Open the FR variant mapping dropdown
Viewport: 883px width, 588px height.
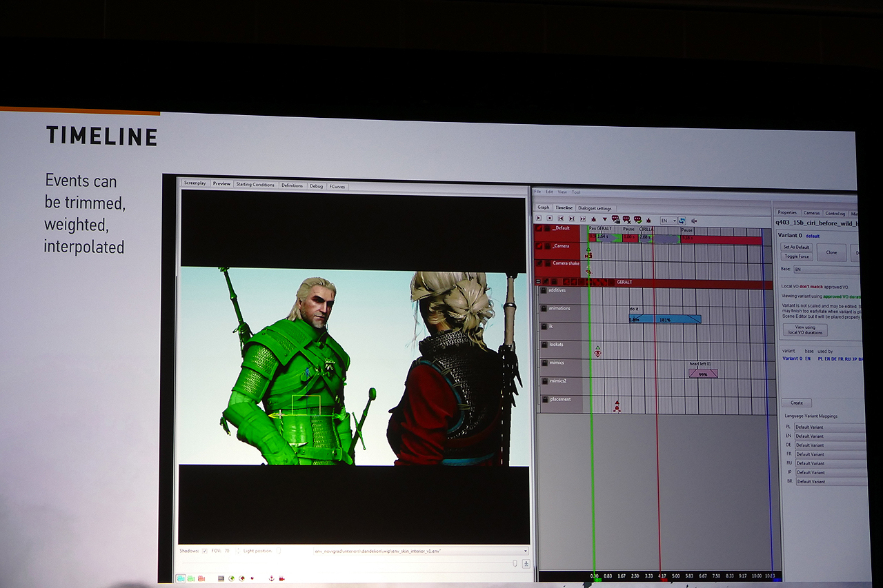pos(830,454)
